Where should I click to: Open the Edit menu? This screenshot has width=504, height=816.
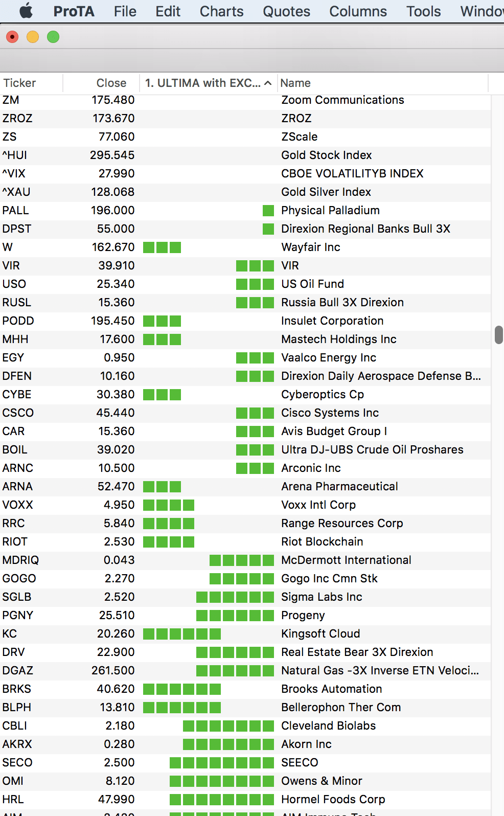tap(168, 11)
